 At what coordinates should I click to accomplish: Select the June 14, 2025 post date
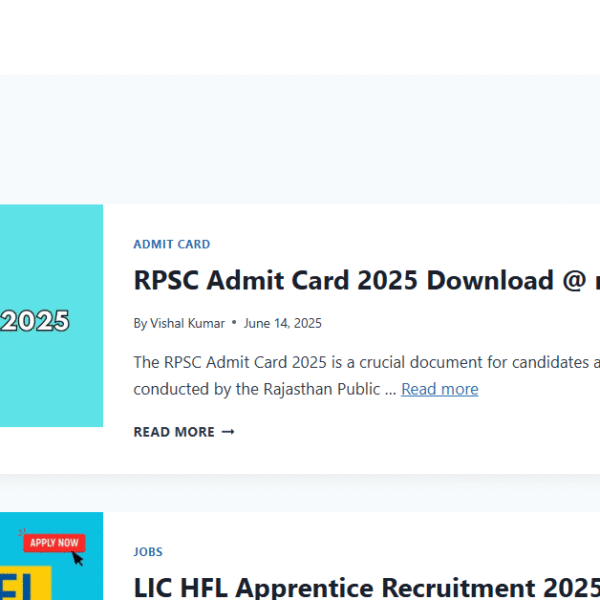coord(283,323)
